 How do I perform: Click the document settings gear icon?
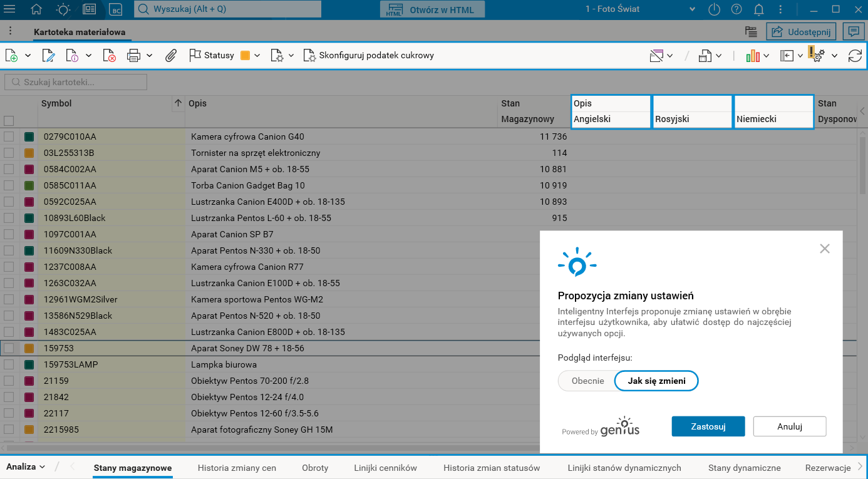click(277, 56)
